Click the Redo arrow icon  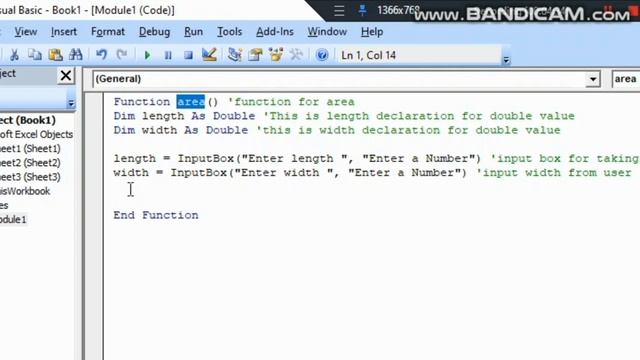coord(122,55)
